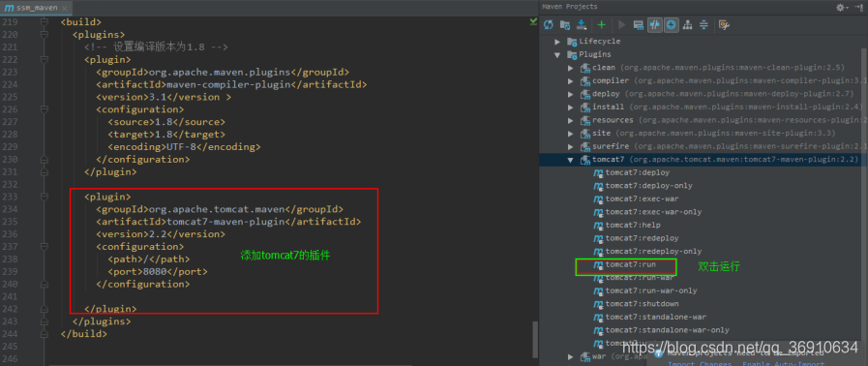Viewport: 868px width, 366px height.
Task: Click the editor vertical scrollbar thumb
Action: point(535,339)
